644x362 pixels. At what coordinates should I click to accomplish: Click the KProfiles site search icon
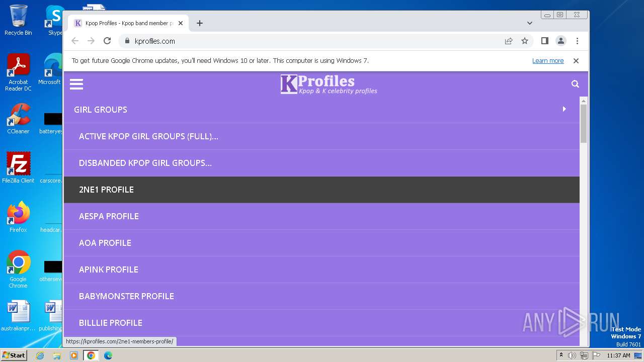575,84
